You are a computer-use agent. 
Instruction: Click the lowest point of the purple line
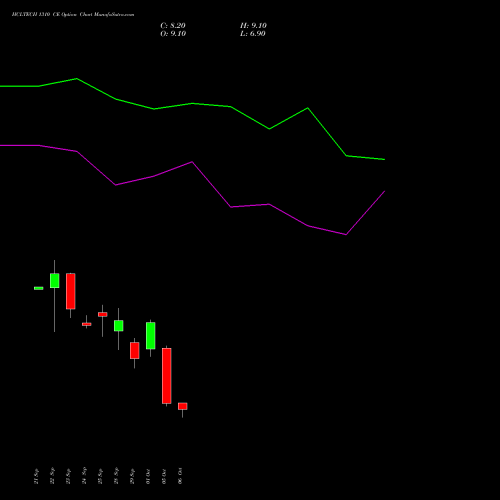pos(346,234)
